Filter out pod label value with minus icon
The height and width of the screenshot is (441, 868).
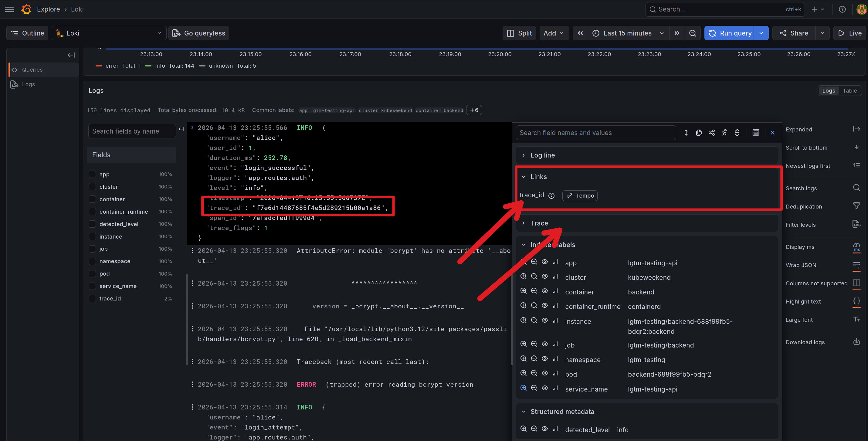pos(534,373)
